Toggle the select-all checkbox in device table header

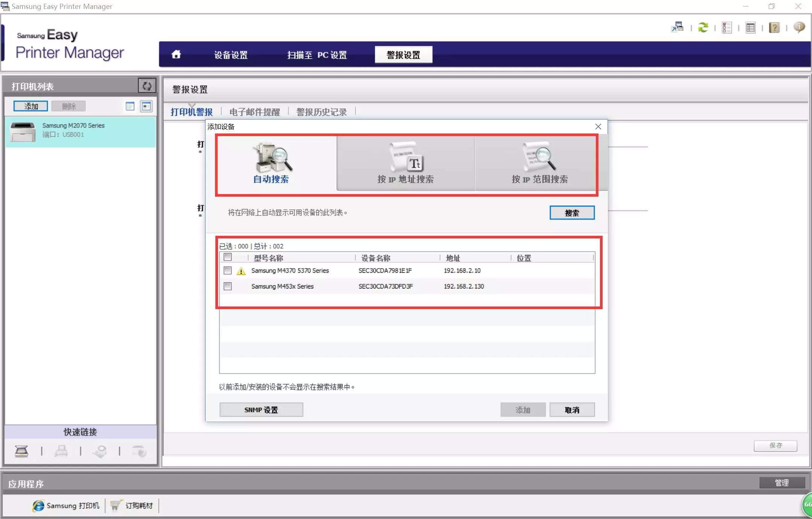pos(227,257)
